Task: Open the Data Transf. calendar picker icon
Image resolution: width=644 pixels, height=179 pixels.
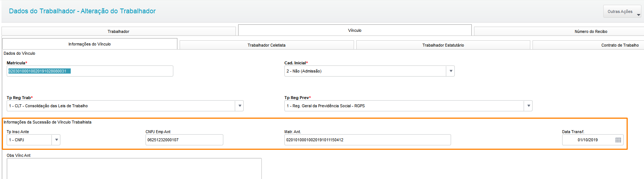Action: pos(618,140)
